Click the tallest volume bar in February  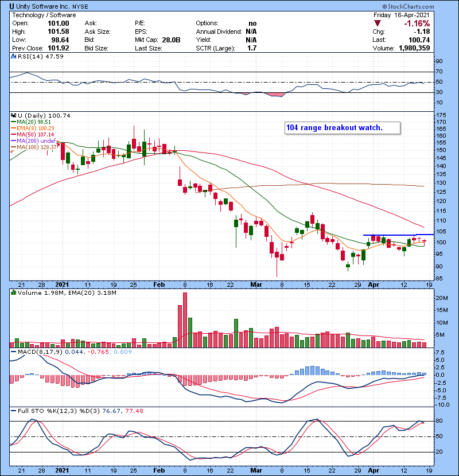pos(185,320)
